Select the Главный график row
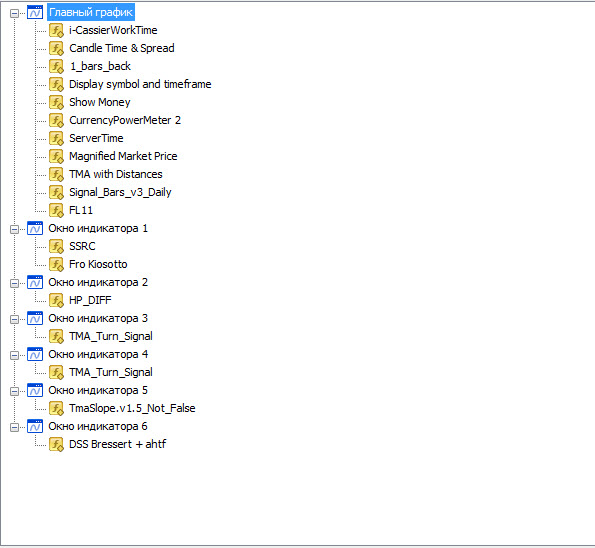 91,13
